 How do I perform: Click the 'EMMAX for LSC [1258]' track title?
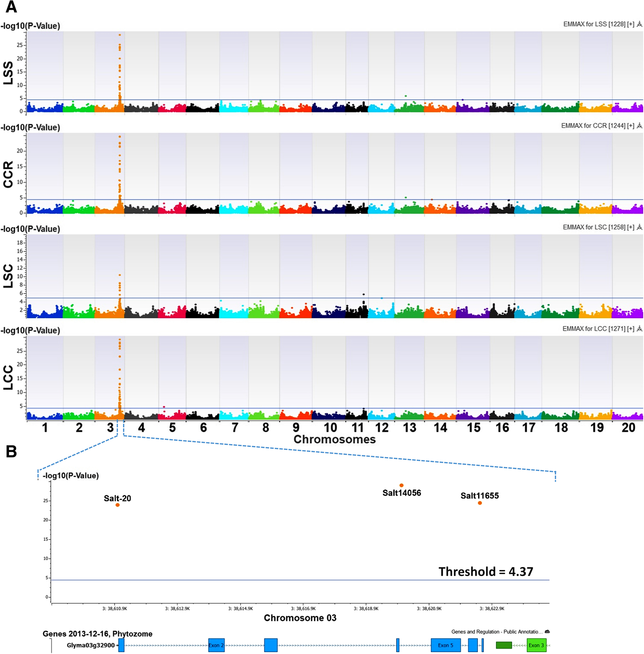click(x=594, y=227)
